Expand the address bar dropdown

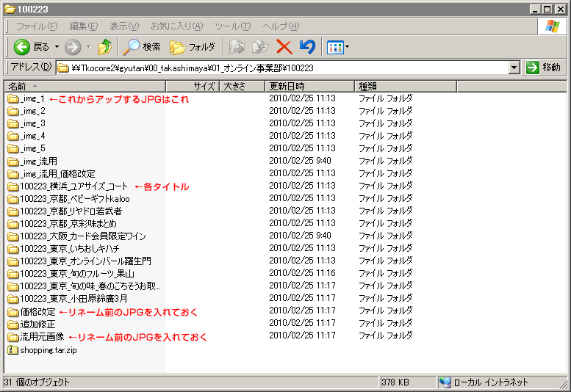click(x=514, y=68)
